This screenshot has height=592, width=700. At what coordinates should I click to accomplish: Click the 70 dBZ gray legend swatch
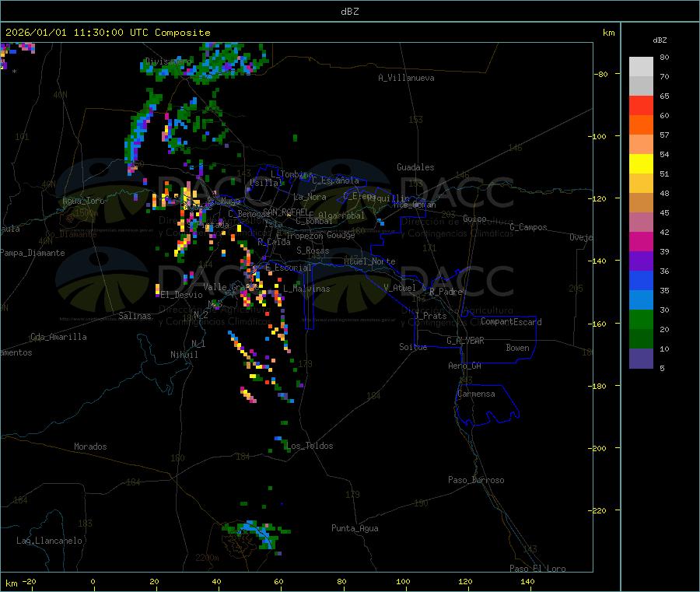(641, 86)
